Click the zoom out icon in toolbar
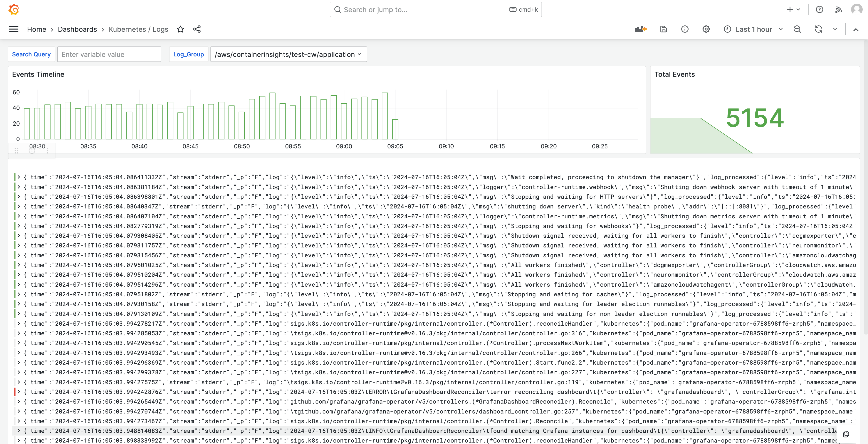 tap(798, 29)
